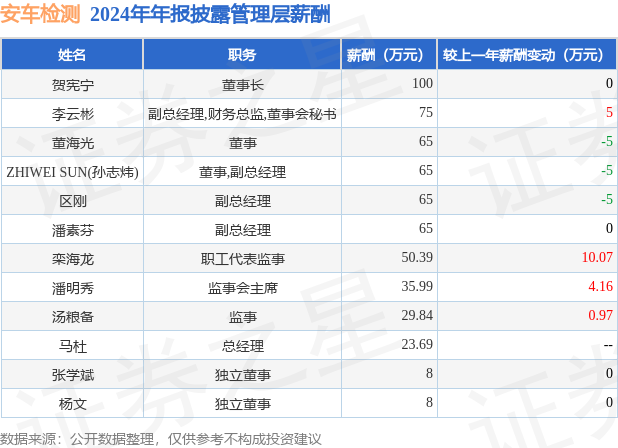Click 汤粮备's position cell 监事
The height and width of the screenshot is (448, 618).
tap(242, 317)
